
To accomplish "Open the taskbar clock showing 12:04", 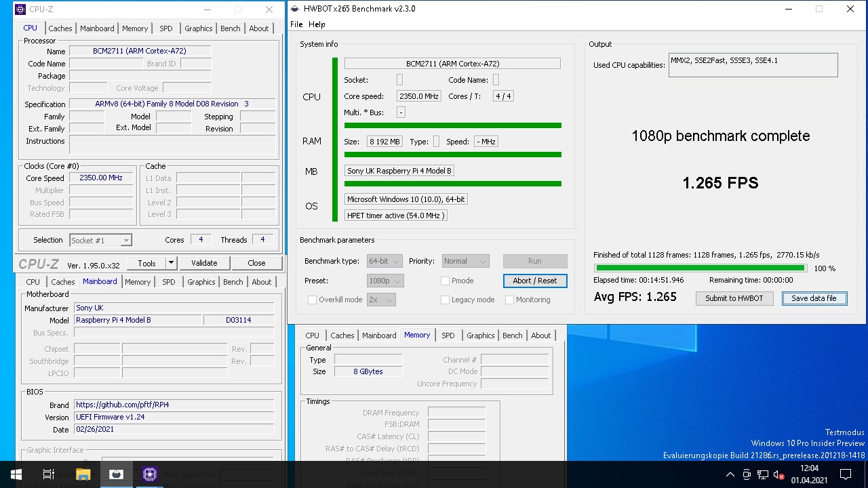I will tap(809, 474).
